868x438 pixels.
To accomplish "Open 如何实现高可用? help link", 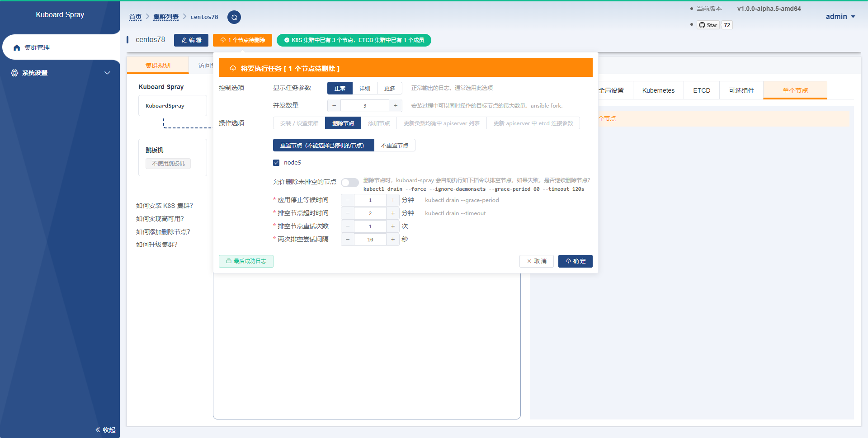I will 160,219.
